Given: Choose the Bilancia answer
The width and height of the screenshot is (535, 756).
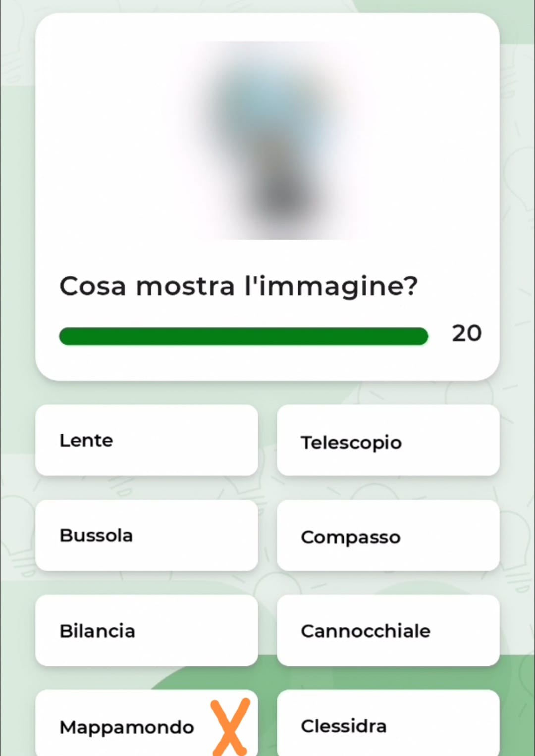Looking at the screenshot, I should click(x=146, y=630).
